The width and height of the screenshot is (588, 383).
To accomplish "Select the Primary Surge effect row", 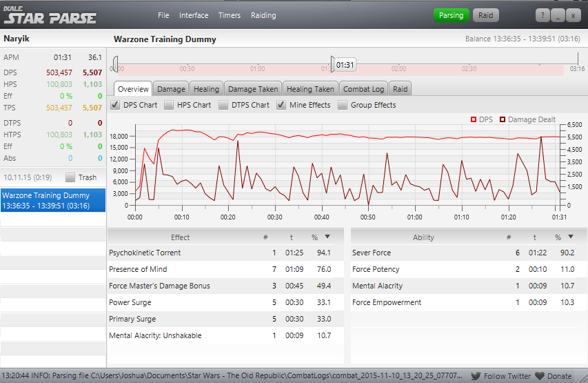I will tap(225, 319).
